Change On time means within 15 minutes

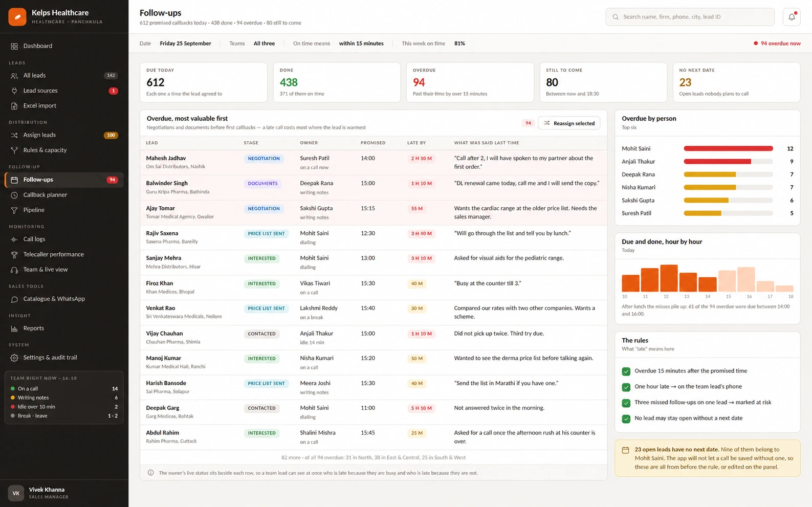(361, 43)
